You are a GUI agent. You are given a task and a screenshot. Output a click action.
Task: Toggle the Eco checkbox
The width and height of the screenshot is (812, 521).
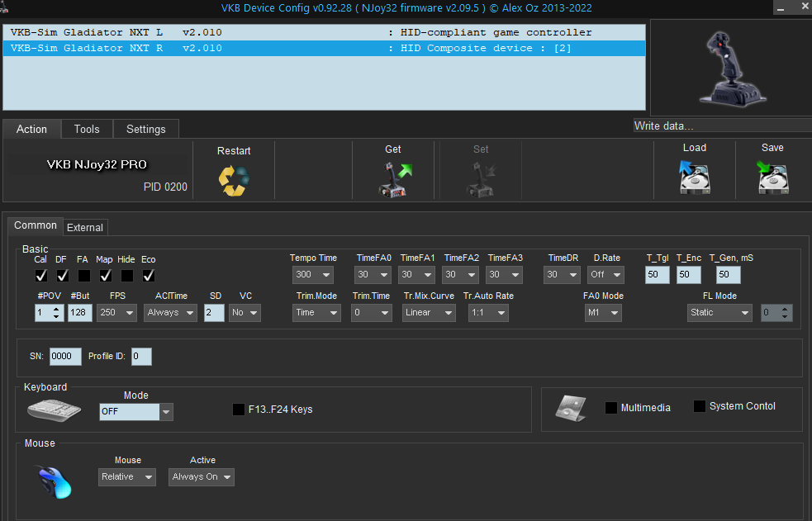point(148,275)
